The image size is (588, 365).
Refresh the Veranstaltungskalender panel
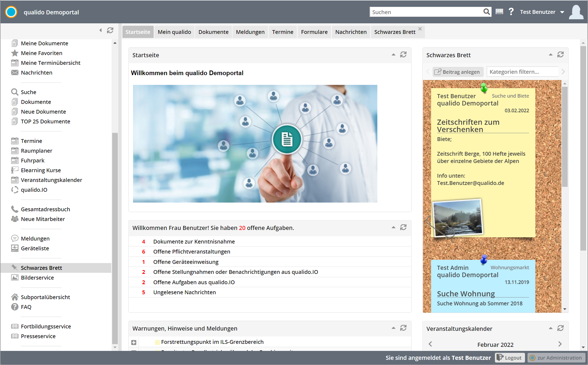[x=560, y=328]
